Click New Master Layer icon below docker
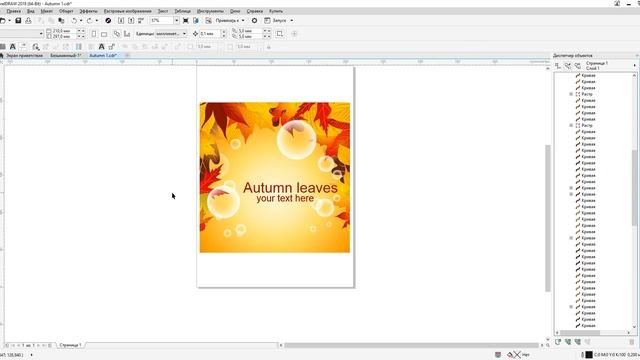The image size is (640, 360). (568, 342)
